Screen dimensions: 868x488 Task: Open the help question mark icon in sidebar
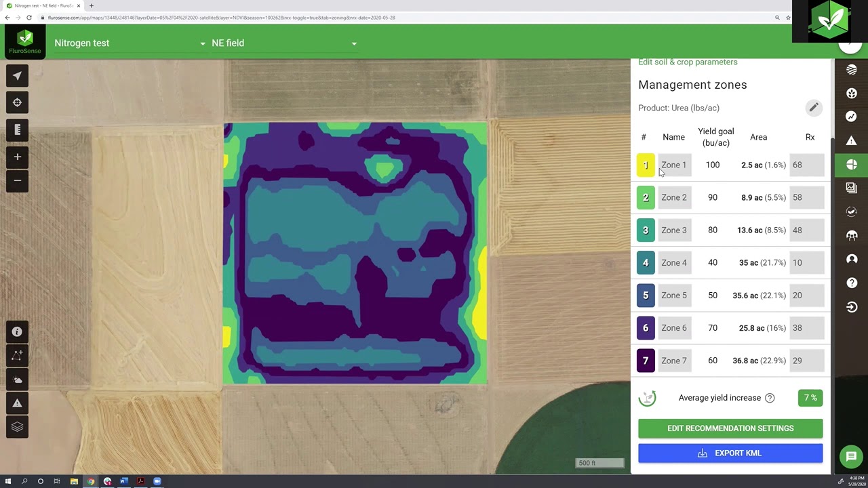click(852, 283)
